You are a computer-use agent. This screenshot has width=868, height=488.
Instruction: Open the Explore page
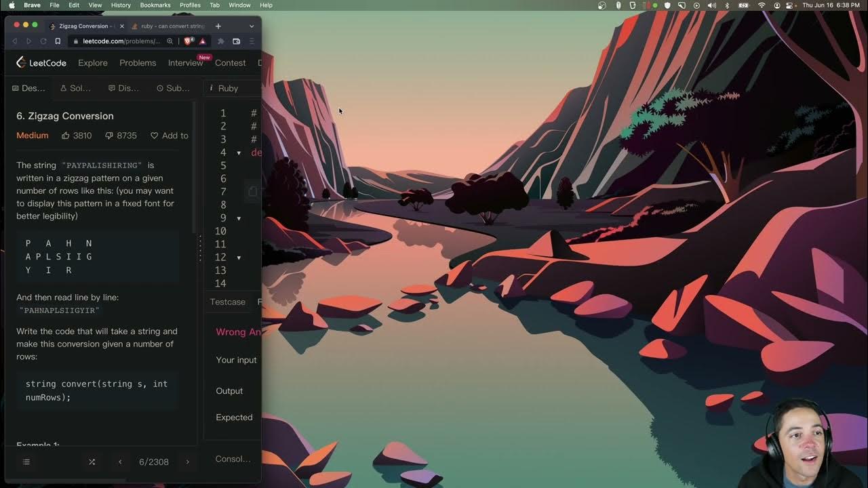pyautogui.click(x=93, y=62)
